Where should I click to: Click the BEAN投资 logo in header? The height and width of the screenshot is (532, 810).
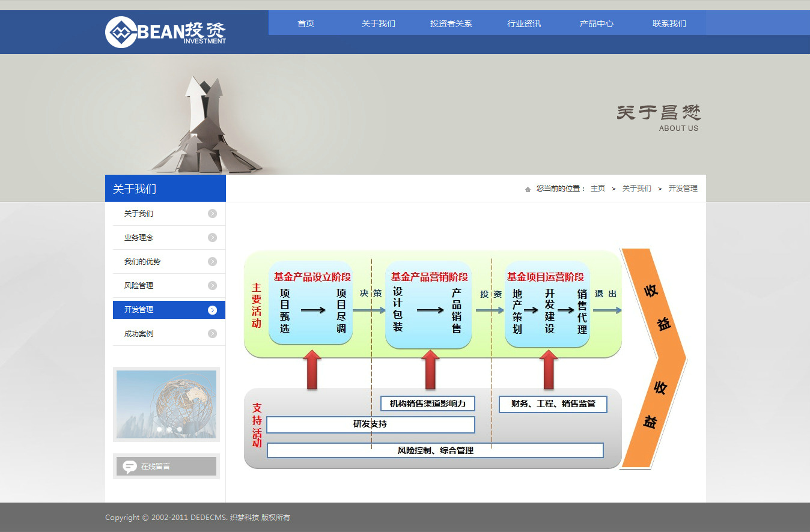point(166,32)
